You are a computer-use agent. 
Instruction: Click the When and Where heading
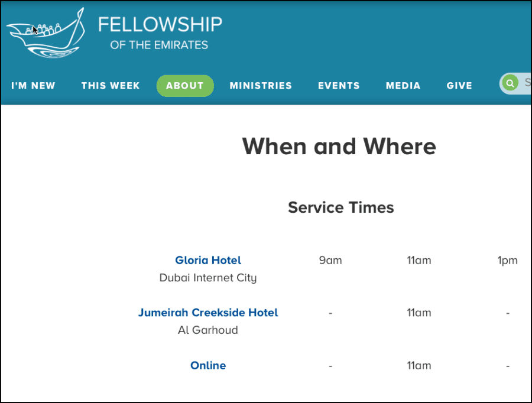[339, 146]
